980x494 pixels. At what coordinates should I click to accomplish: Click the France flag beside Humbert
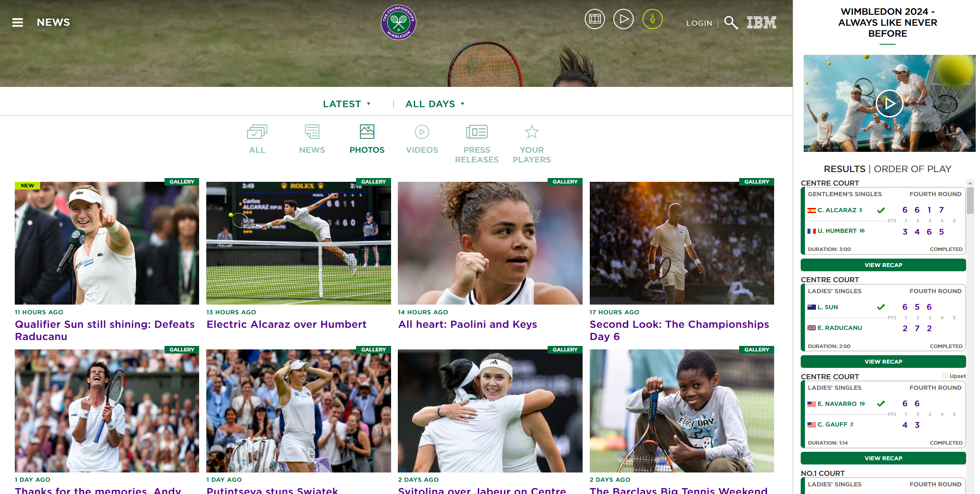point(811,231)
